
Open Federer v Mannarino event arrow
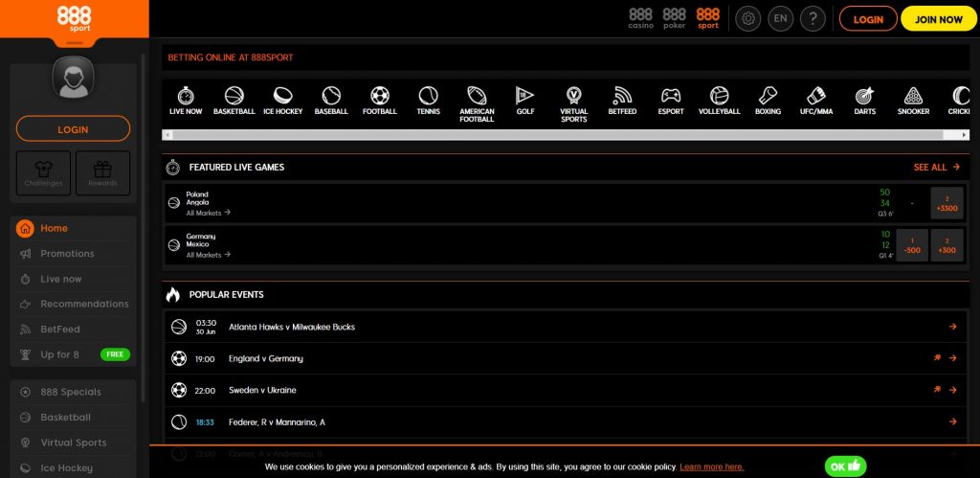[x=952, y=421]
